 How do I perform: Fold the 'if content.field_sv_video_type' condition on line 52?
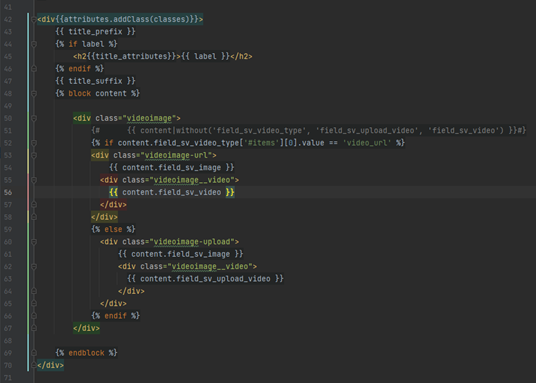tap(34, 143)
